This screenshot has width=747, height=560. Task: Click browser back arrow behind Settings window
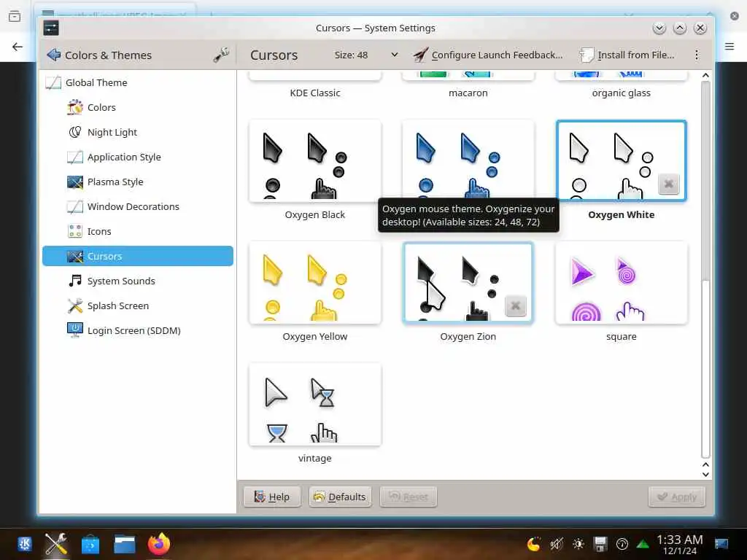(18, 47)
